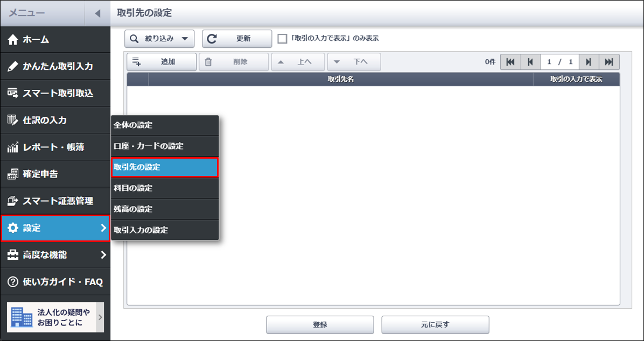Click the building icon in the 法人化 banner

click(x=22, y=317)
